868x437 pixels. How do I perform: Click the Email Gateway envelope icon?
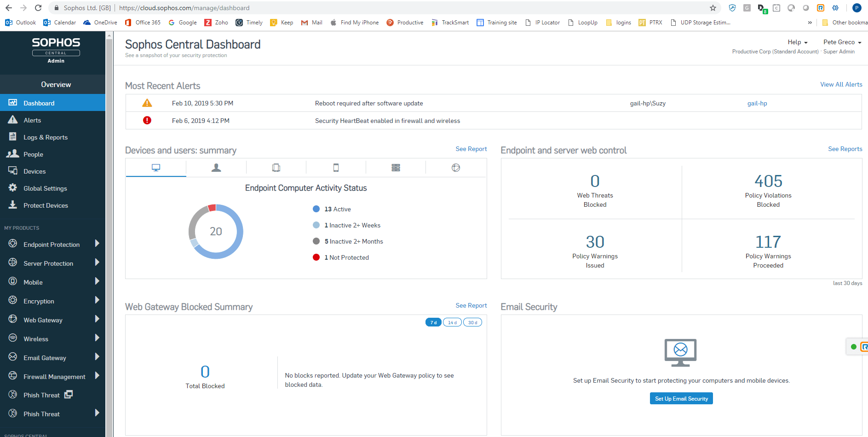coord(13,357)
